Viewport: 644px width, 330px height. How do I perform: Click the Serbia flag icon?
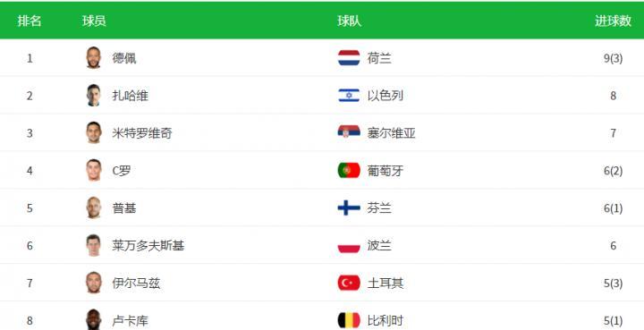click(349, 132)
